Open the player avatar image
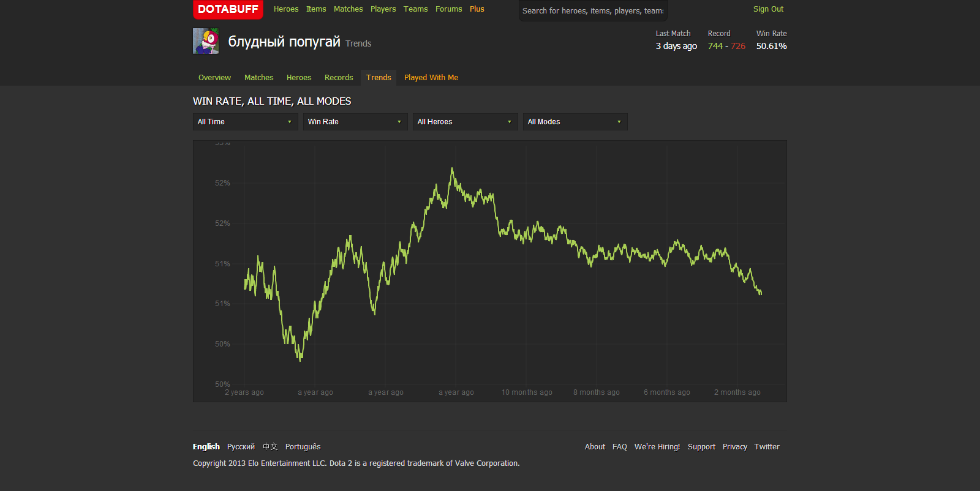Image resolution: width=980 pixels, height=491 pixels. (206, 41)
